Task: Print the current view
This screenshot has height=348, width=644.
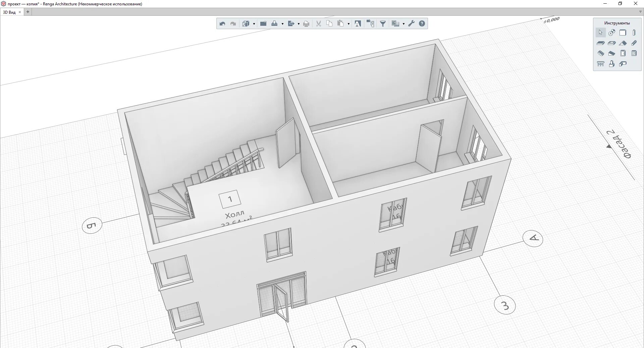Action: click(306, 23)
